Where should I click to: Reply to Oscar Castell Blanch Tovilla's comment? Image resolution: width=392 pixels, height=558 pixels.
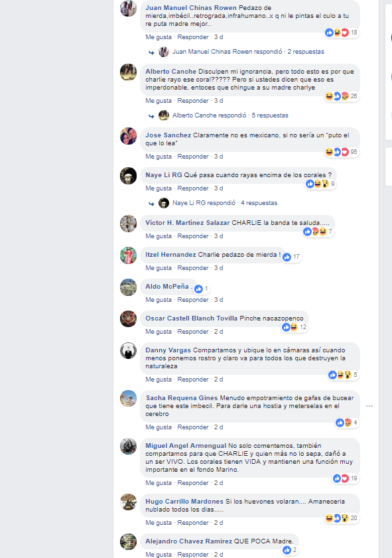[x=193, y=332]
